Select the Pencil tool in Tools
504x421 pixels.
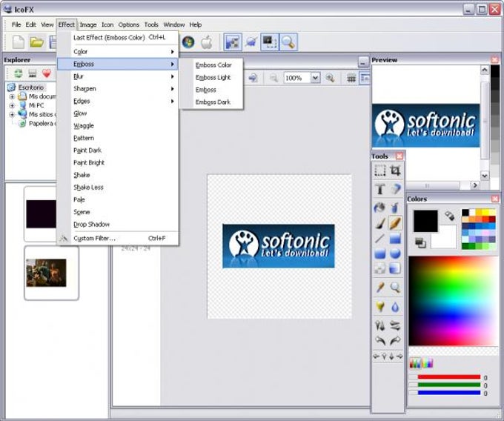point(395,223)
